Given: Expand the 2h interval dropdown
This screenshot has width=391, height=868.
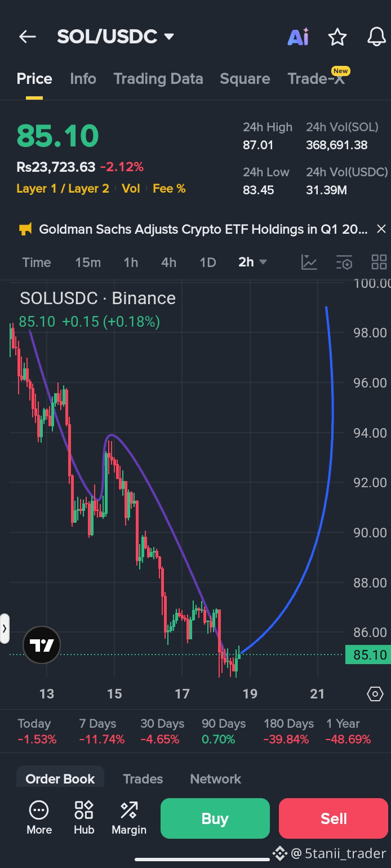Looking at the screenshot, I should (252, 262).
